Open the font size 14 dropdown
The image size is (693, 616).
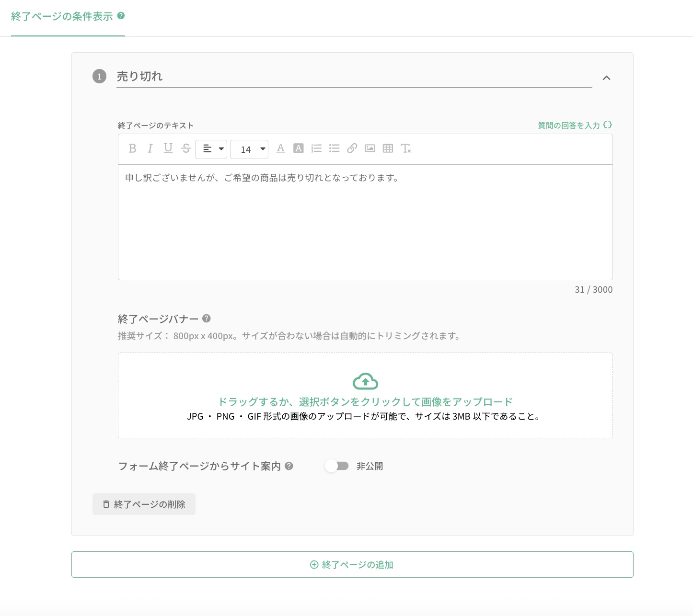(x=249, y=149)
